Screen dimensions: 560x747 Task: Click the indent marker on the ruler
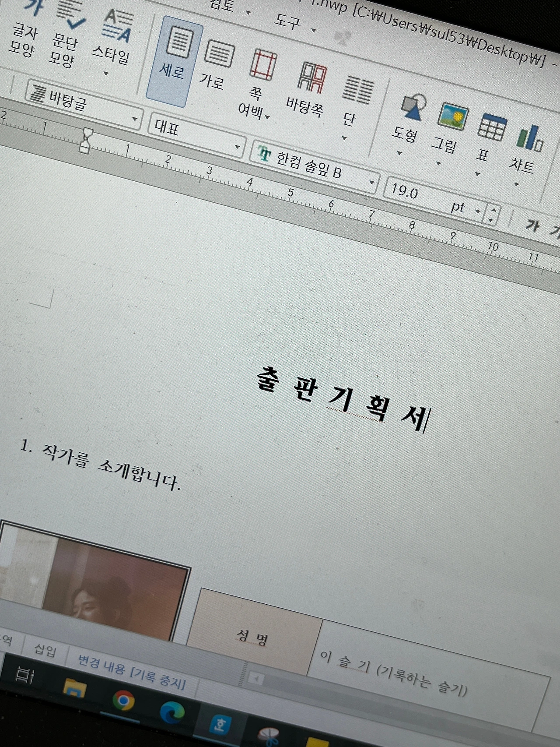(x=86, y=140)
